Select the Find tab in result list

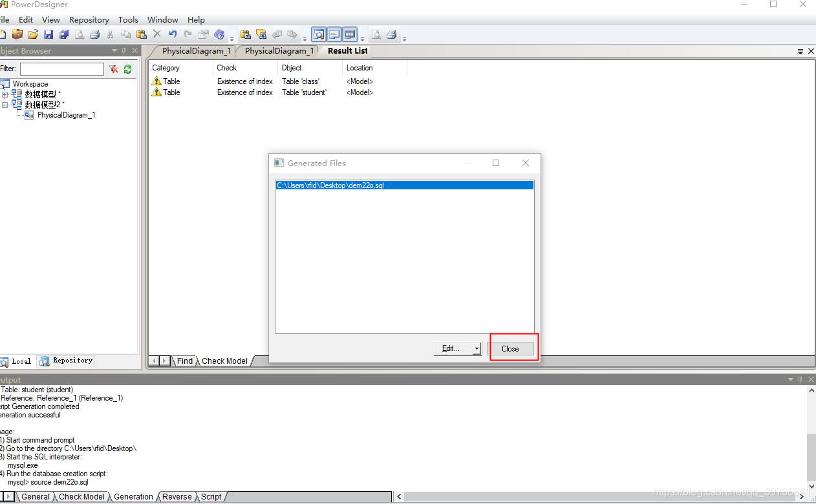tap(185, 361)
